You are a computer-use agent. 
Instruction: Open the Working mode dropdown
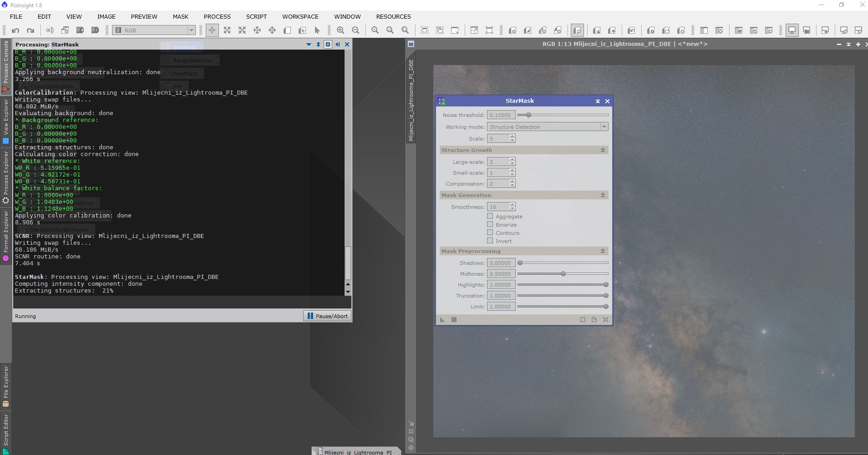(604, 127)
